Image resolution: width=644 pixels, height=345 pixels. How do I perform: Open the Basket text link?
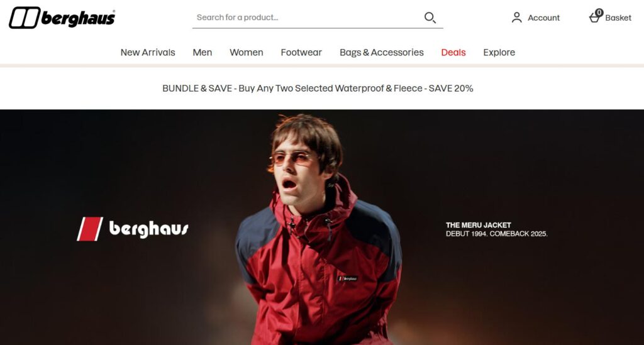coord(618,18)
